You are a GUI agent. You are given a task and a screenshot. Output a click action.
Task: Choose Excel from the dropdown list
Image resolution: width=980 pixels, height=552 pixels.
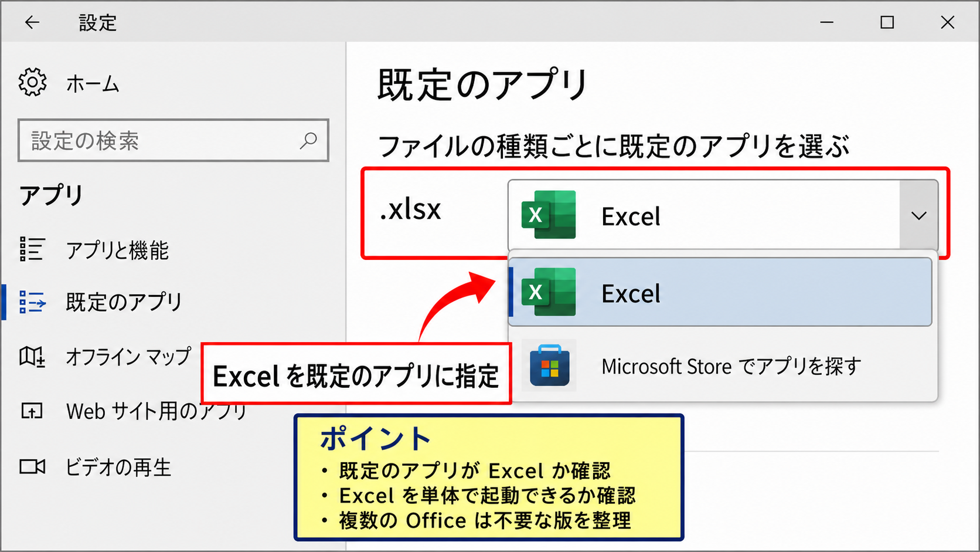(720, 292)
